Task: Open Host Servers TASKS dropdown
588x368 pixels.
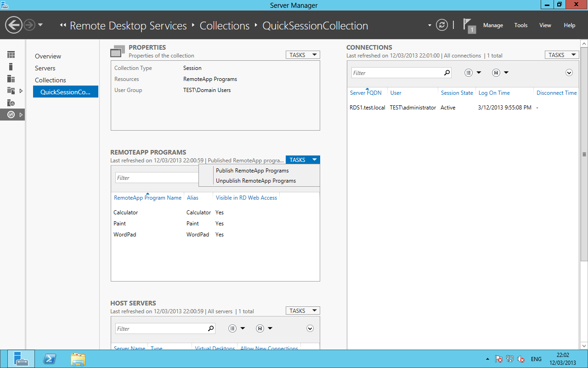Action: pos(303,310)
